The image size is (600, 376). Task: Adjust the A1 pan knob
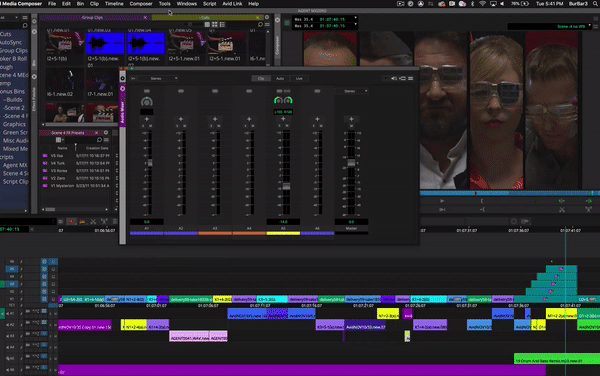click(x=147, y=101)
